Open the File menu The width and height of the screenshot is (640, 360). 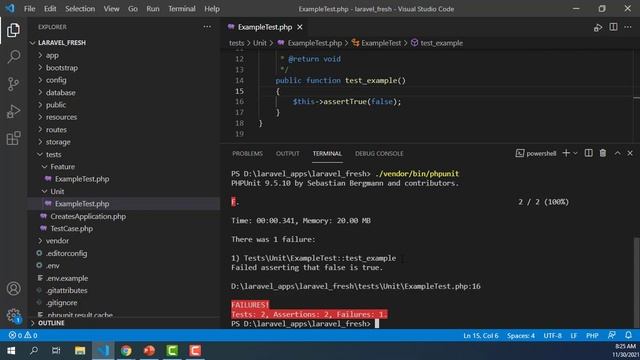click(x=29, y=9)
